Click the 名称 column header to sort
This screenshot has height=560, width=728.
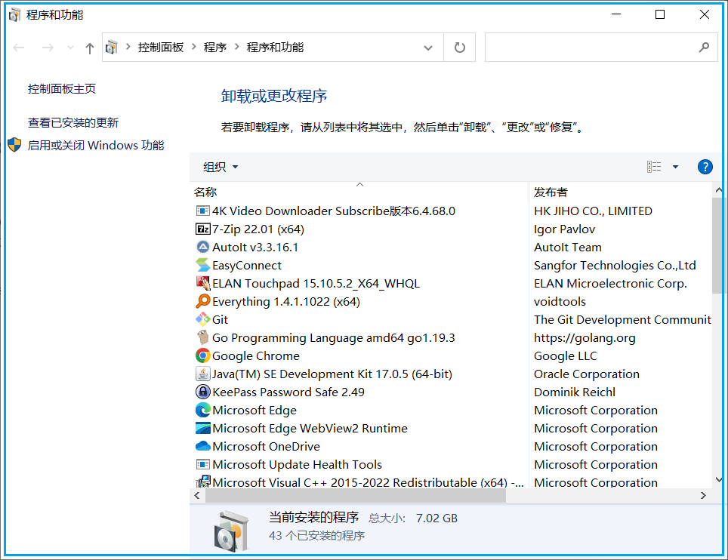[205, 192]
